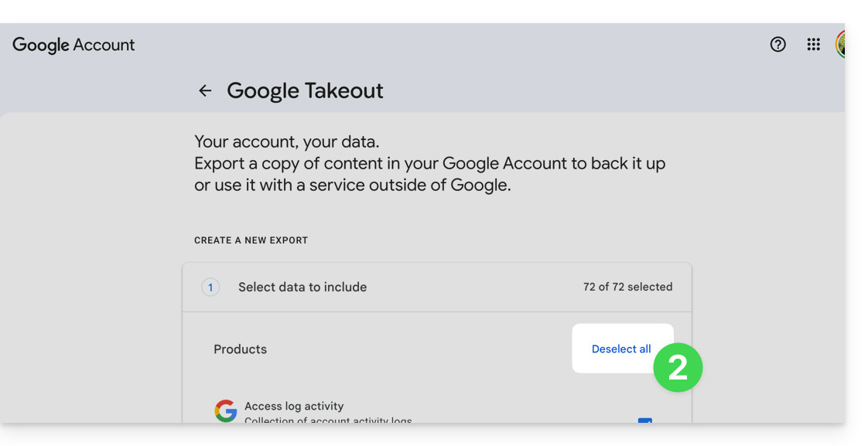
Task: Click the Products section label
Action: 240,349
